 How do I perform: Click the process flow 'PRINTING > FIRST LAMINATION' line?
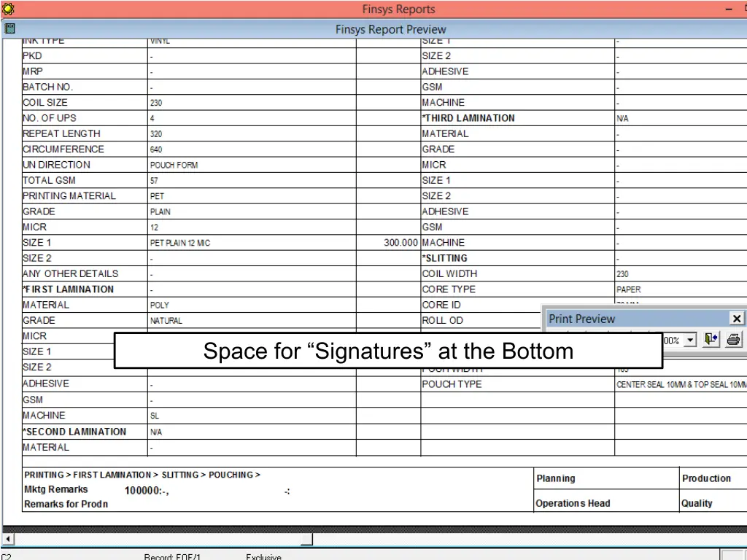click(142, 475)
